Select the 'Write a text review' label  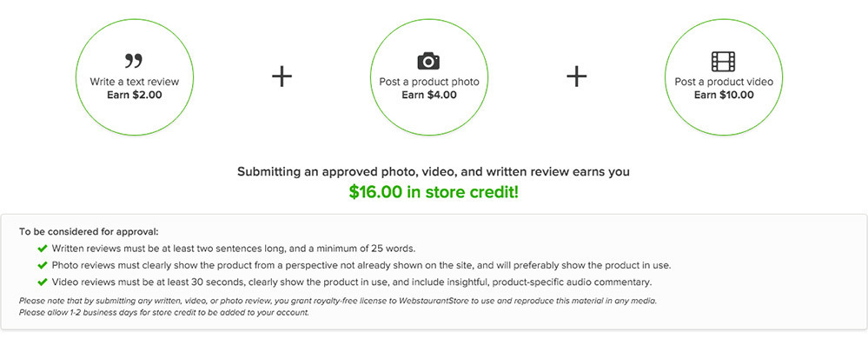pyautogui.click(x=135, y=82)
